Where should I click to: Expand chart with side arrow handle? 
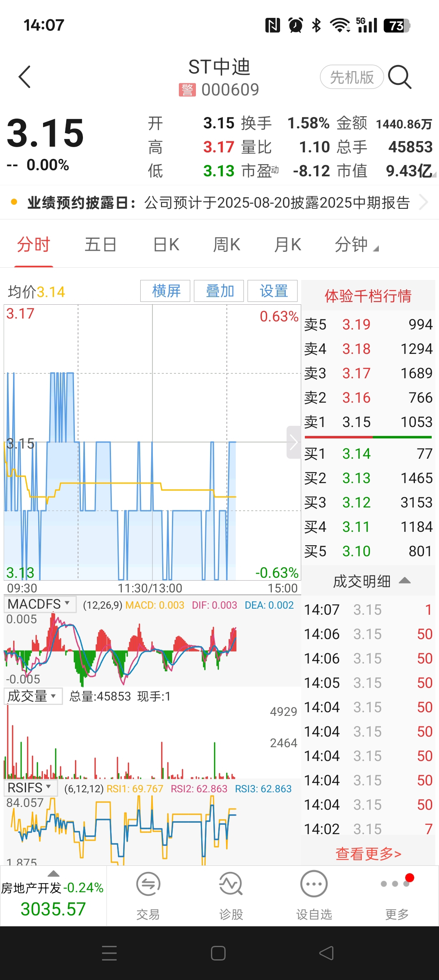(x=293, y=442)
